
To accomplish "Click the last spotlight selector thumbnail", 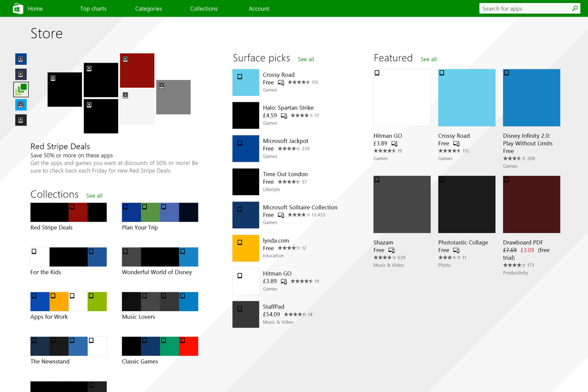I will click(x=21, y=120).
